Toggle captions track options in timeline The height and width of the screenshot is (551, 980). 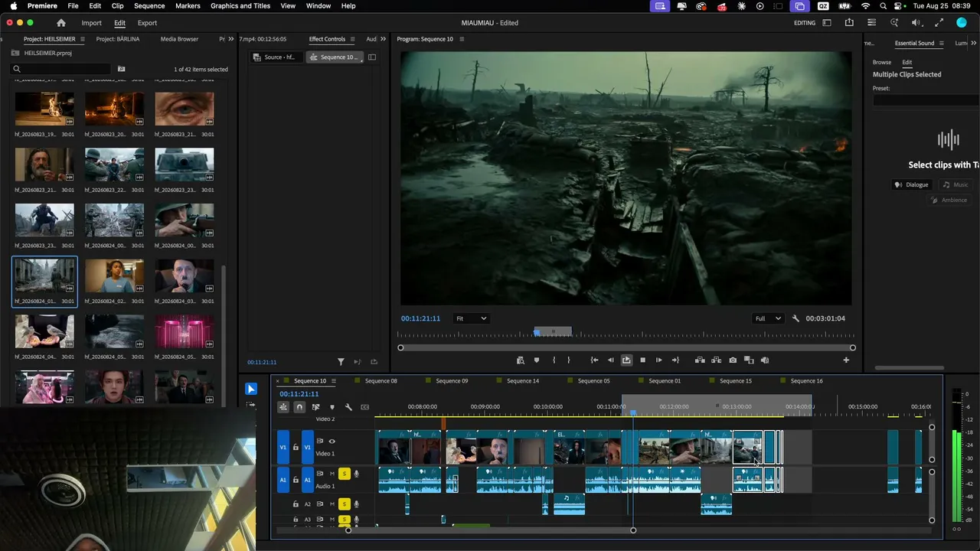click(364, 407)
